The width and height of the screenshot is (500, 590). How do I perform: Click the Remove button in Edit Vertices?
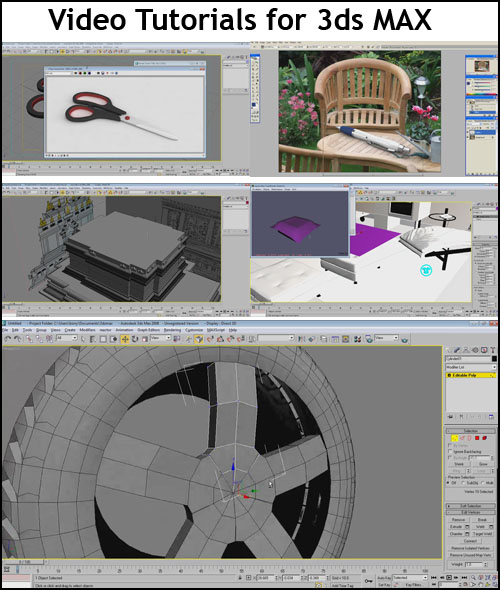458,520
